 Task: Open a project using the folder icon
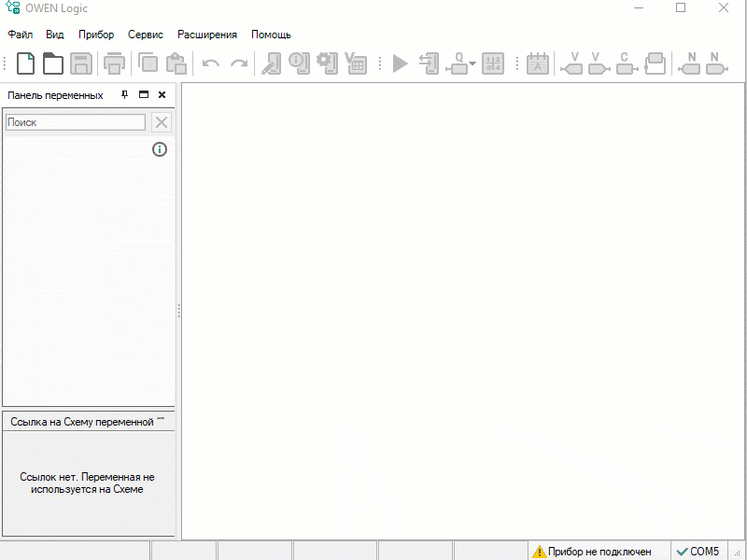(x=53, y=63)
